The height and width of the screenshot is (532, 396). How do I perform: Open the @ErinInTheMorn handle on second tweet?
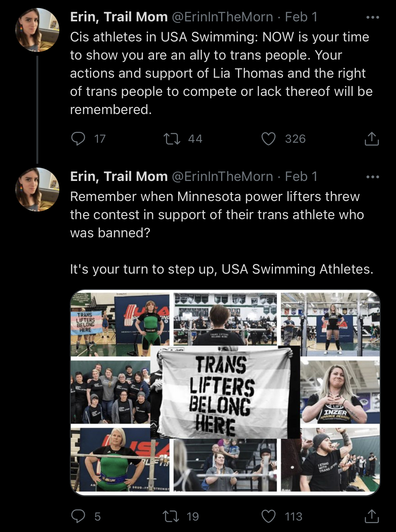[223, 177]
